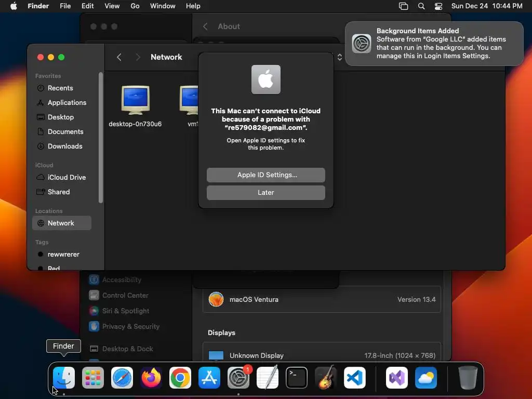Viewport: 532px width, 399px height.
Task: Dismiss the iCloud dialog with Later
Action: 266,193
